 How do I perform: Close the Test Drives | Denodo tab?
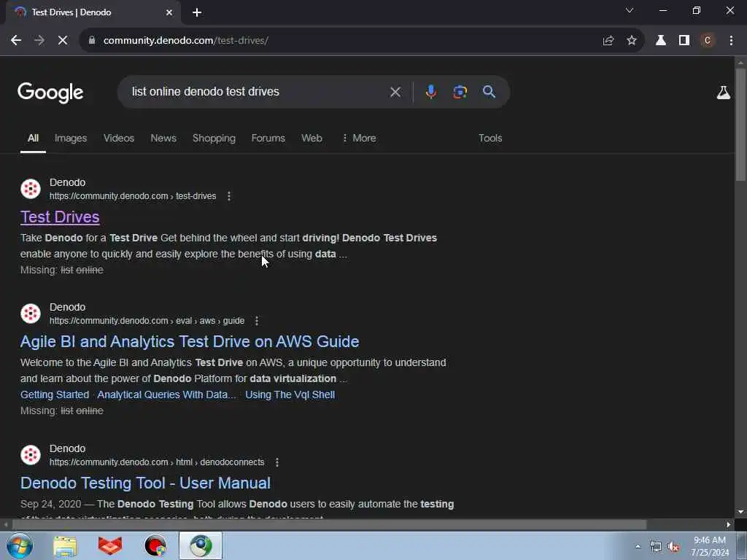(169, 12)
